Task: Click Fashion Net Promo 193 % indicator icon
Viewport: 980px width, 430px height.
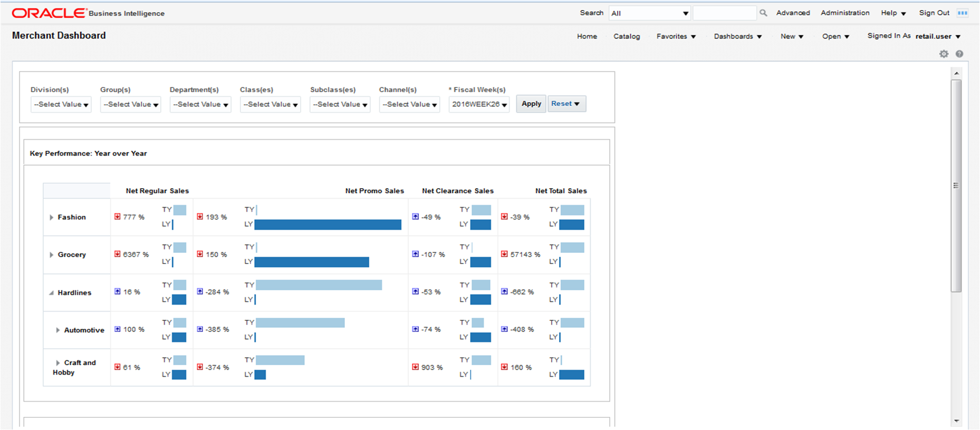Action: coord(200,217)
